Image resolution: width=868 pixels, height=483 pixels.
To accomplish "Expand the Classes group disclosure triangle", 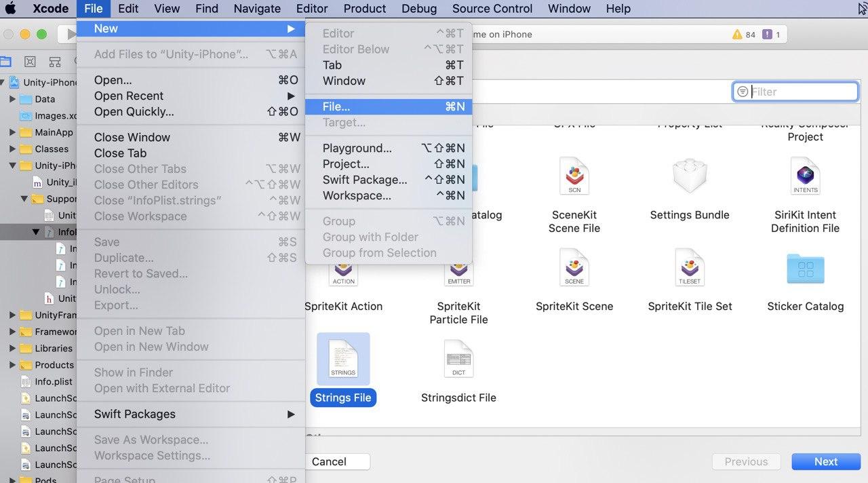I will 12,149.
